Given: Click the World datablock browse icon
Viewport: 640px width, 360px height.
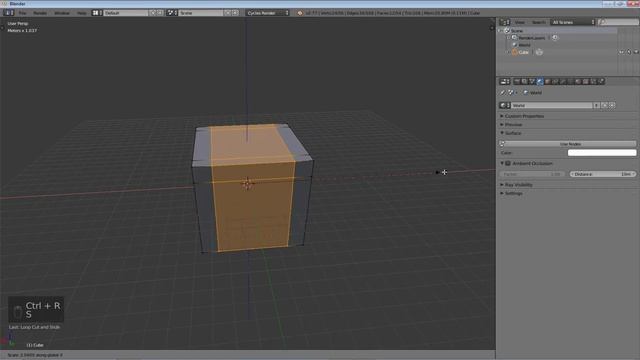Looking at the screenshot, I should coord(505,105).
